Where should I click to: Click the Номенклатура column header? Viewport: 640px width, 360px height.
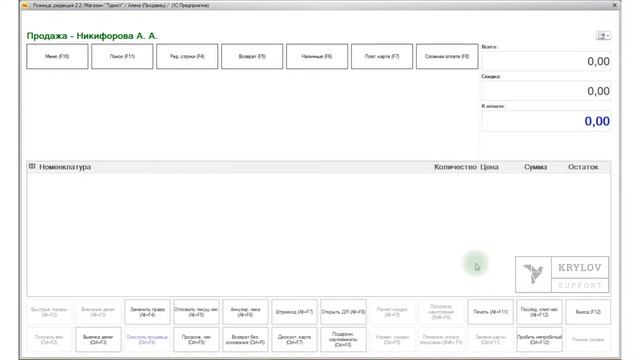point(65,167)
